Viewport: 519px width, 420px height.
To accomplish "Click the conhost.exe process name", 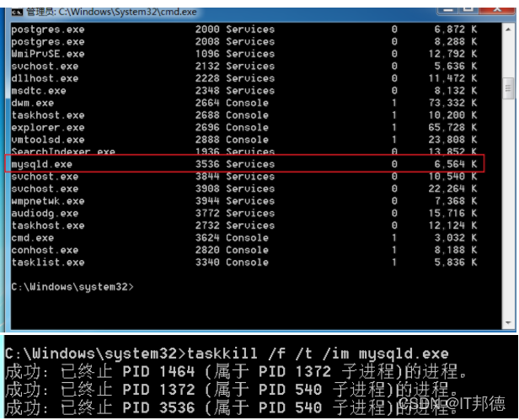I will pos(45,250).
